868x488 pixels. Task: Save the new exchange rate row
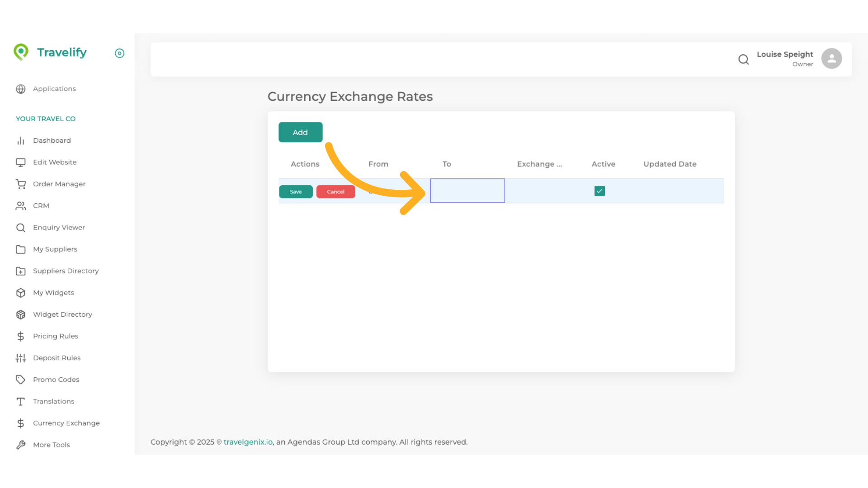pyautogui.click(x=296, y=192)
